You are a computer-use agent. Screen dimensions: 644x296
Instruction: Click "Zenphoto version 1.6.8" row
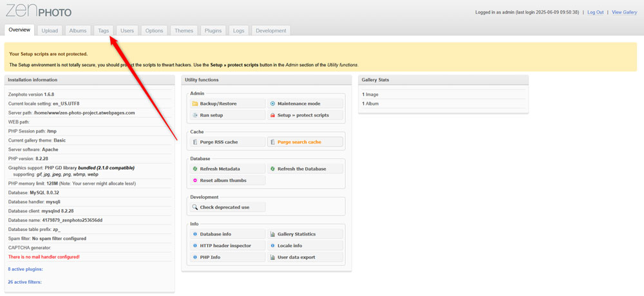[x=90, y=95]
